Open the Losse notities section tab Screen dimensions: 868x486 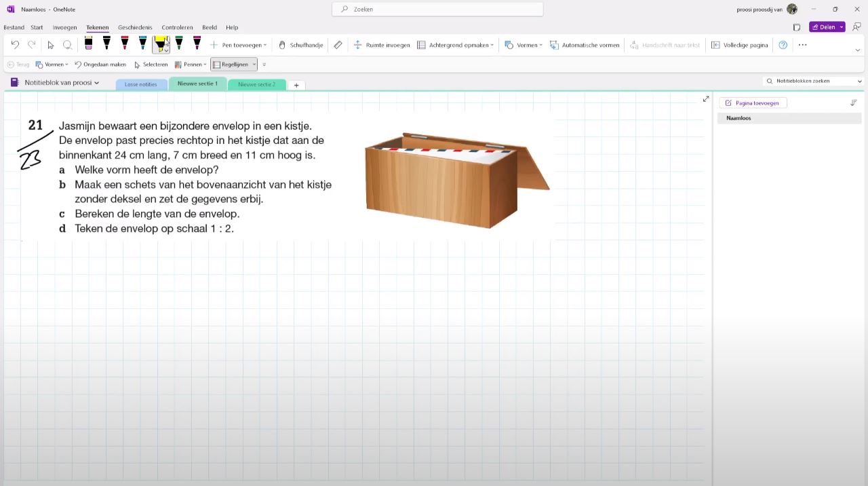(141, 85)
